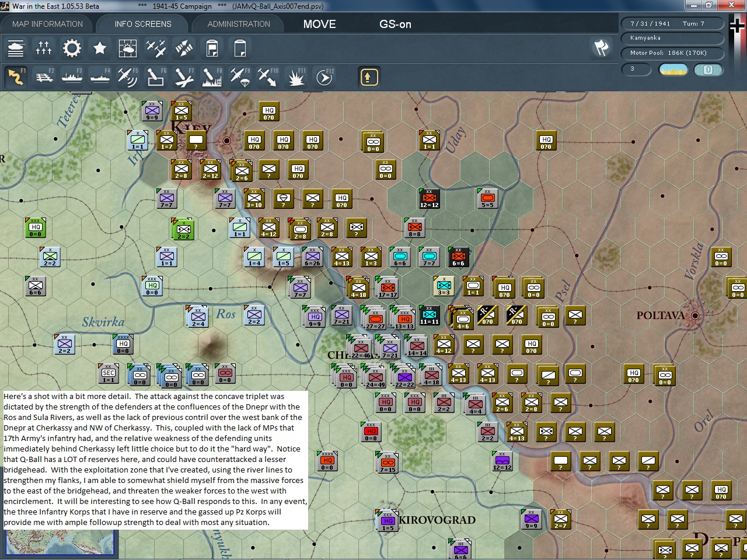Click the Kiev city marker
This screenshot has height=560, width=747.
(x=227, y=141)
